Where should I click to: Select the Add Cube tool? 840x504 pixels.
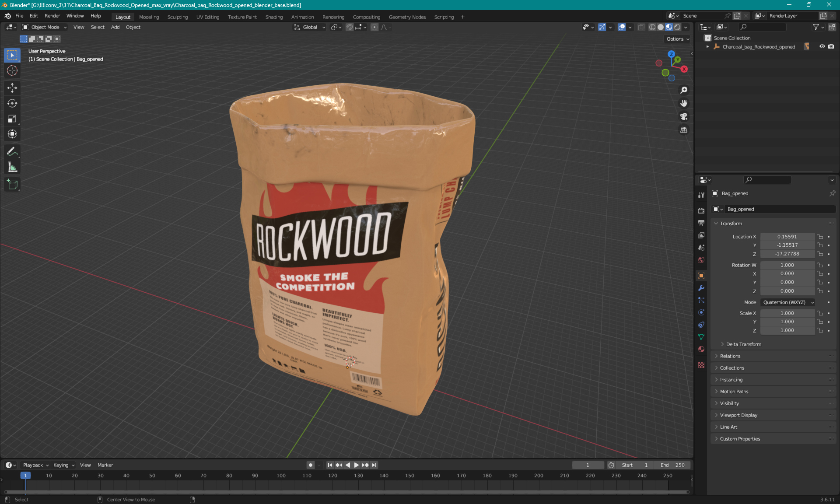pos(12,185)
